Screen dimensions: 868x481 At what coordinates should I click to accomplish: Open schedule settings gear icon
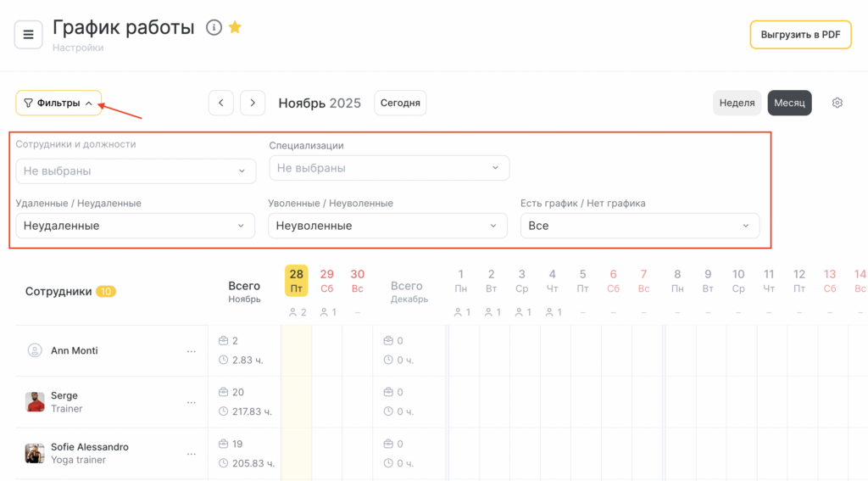click(x=837, y=103)
